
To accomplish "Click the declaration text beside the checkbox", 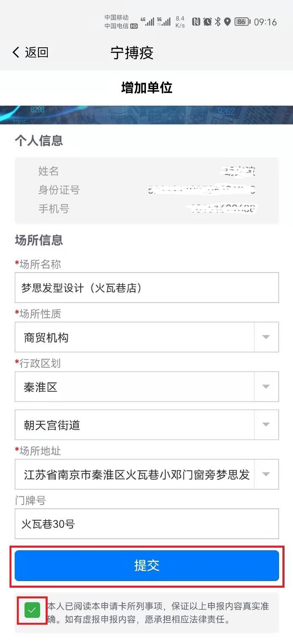I will tap(158, 613).
